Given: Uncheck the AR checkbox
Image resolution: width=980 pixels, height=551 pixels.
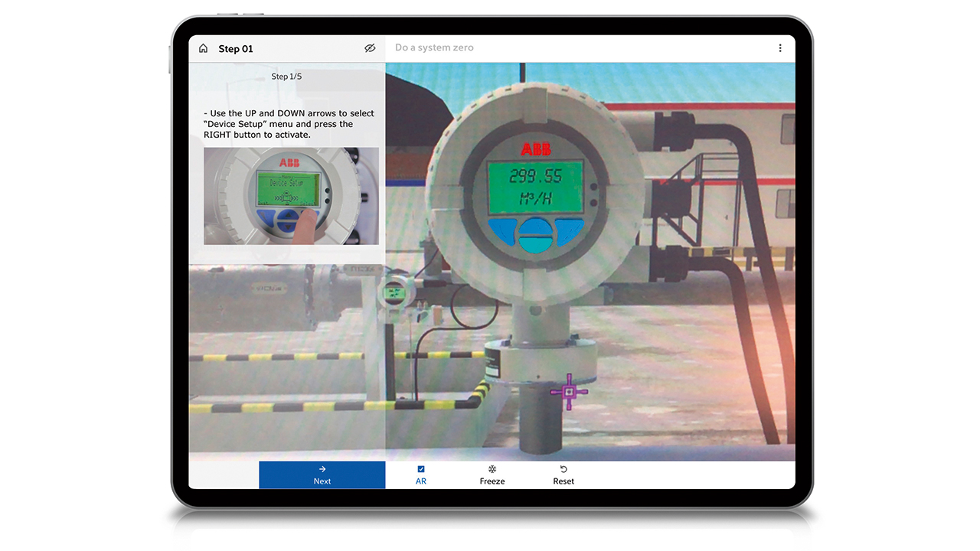Looking at the screenshot, I should (x=421, y=469).
